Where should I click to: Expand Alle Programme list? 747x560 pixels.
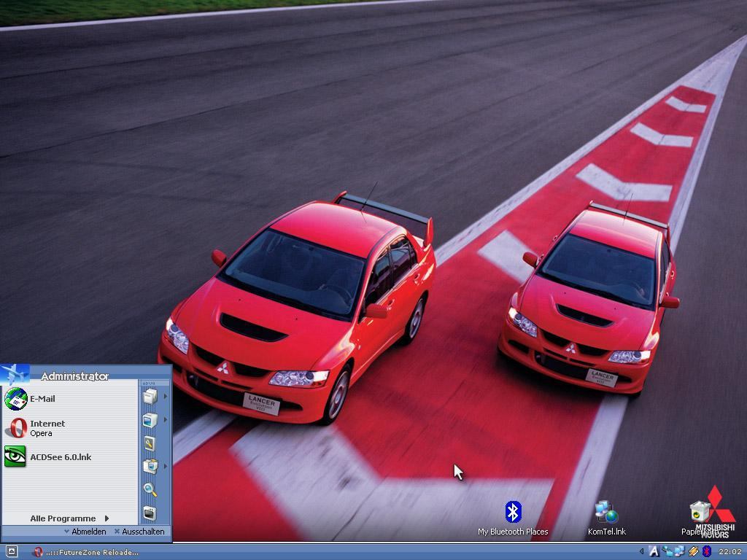(x=69, y=518)
